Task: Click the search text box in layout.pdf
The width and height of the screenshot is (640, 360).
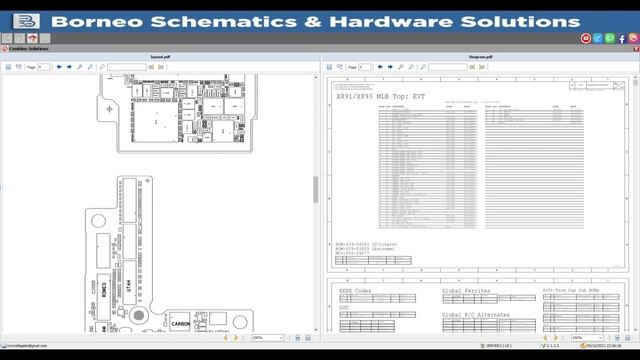Action: pos(127,67)
